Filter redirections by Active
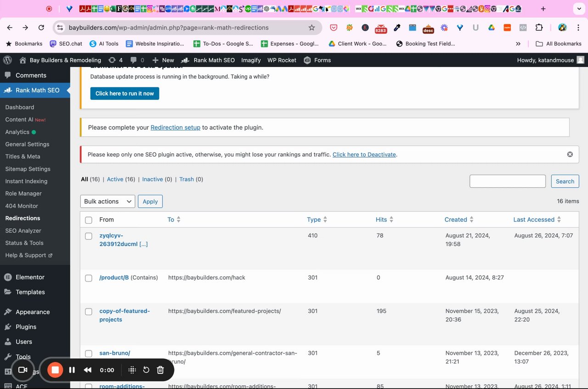The width and height of the screenshot is (588, 389). pos(115,179)
